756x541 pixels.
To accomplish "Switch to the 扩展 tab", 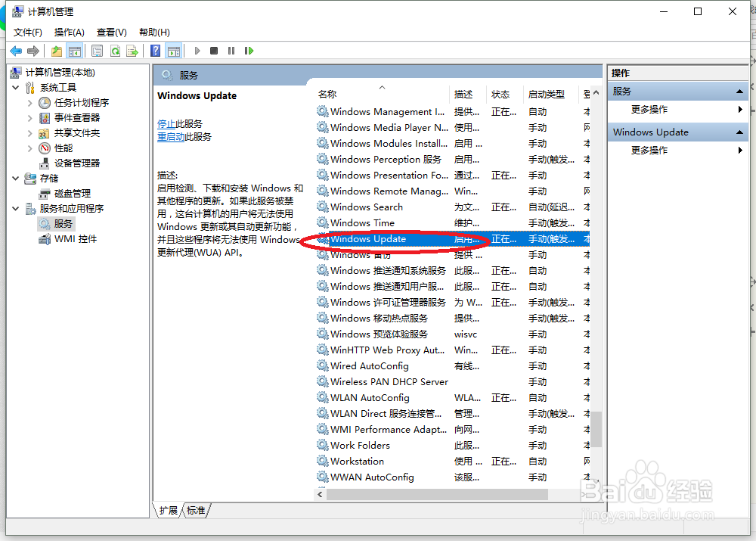I will (x=169, y=511).
